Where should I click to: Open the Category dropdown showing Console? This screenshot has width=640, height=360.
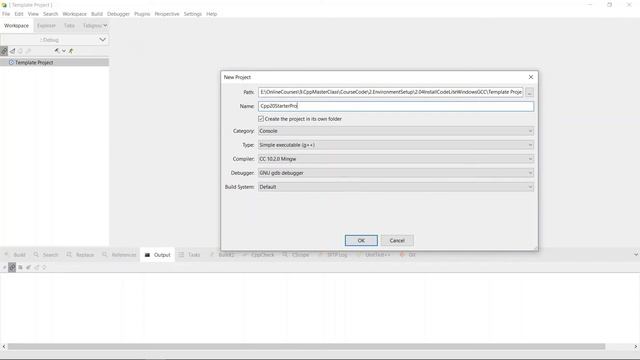coord(396,131)
